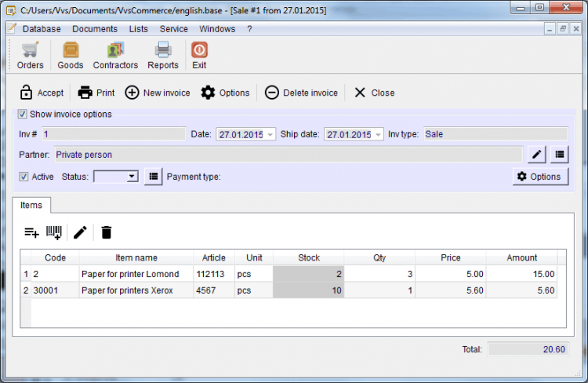Viewport: 588px width, 383px height.
Task: Open the Documents menu
Action: coord(95,29)
